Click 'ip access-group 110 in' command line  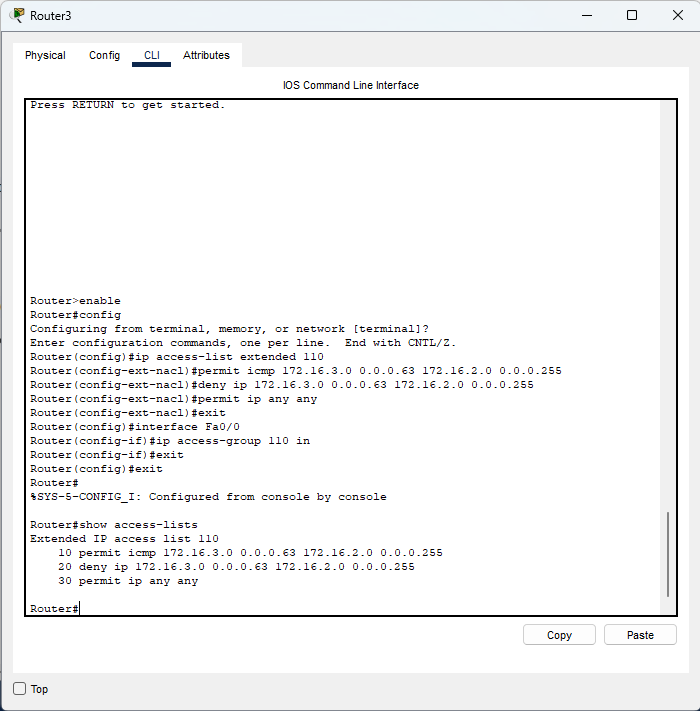[x=170, y=441]
